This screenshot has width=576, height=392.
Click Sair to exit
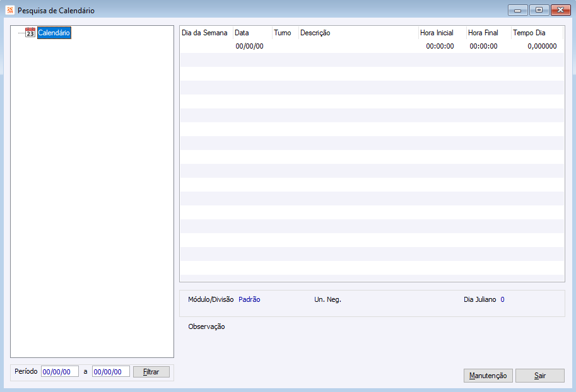pyautogui.click(x=539, y=376)
